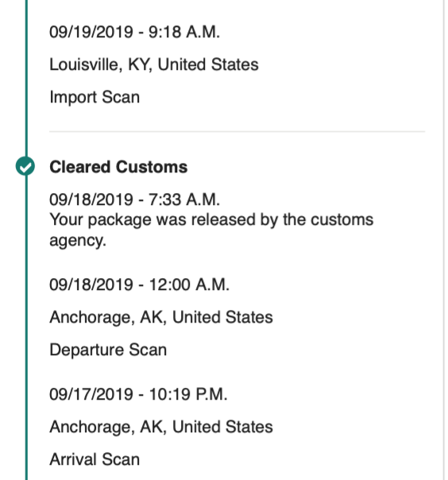The width and height of the screenshot is (448, 480).
Task: Click Louisville, KY, United States location
Action: click(x=154, y=64)
